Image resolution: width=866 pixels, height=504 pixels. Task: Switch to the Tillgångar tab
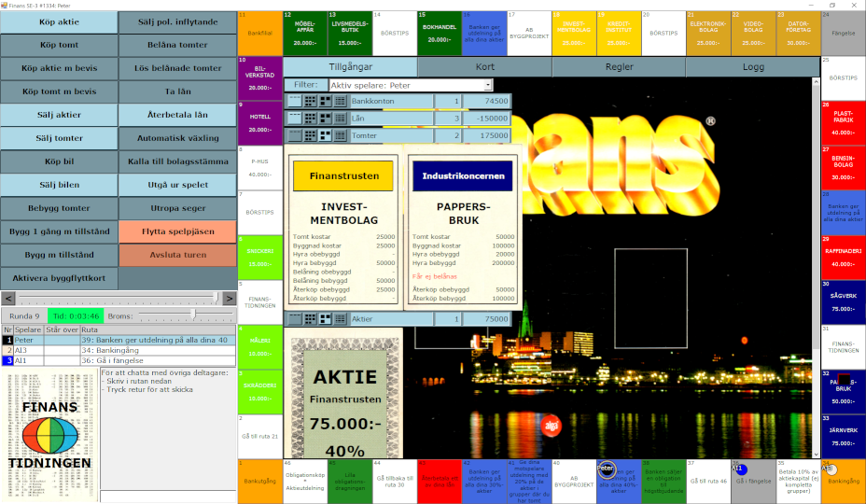click(x=350, y=67)
